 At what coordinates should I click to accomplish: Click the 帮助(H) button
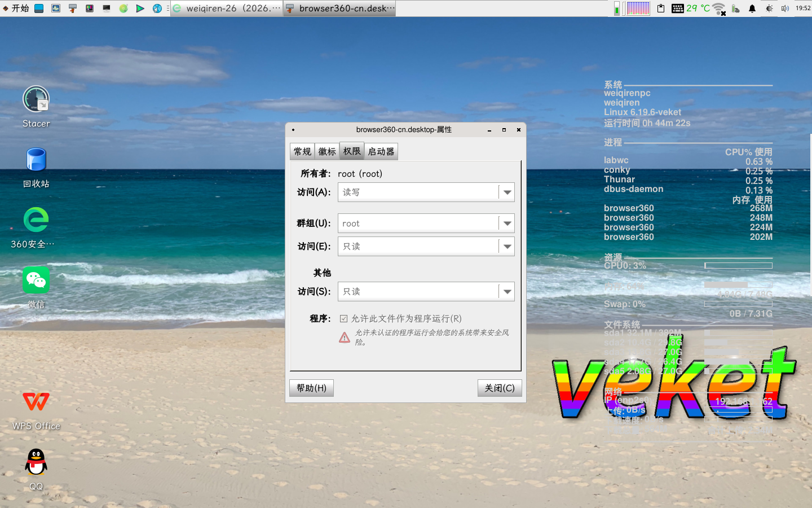[x=311, y=388]
